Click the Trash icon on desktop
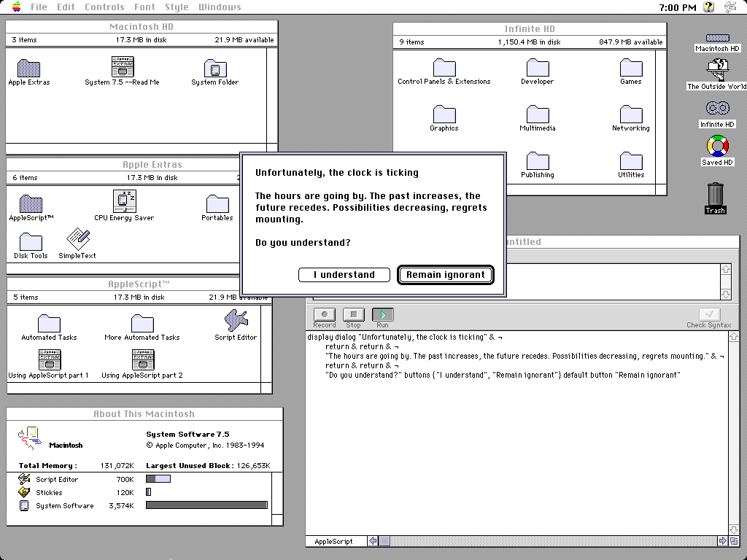This screenshot has height=560, width=747. pyautogui.click(x=715, y=195)
